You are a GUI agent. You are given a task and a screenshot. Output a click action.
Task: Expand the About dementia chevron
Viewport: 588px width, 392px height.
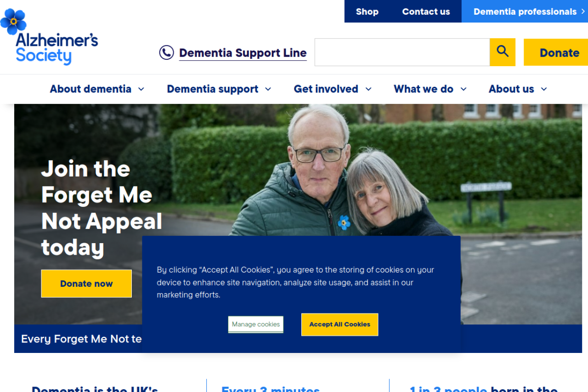pyautogui.click(x=141, y=89)
